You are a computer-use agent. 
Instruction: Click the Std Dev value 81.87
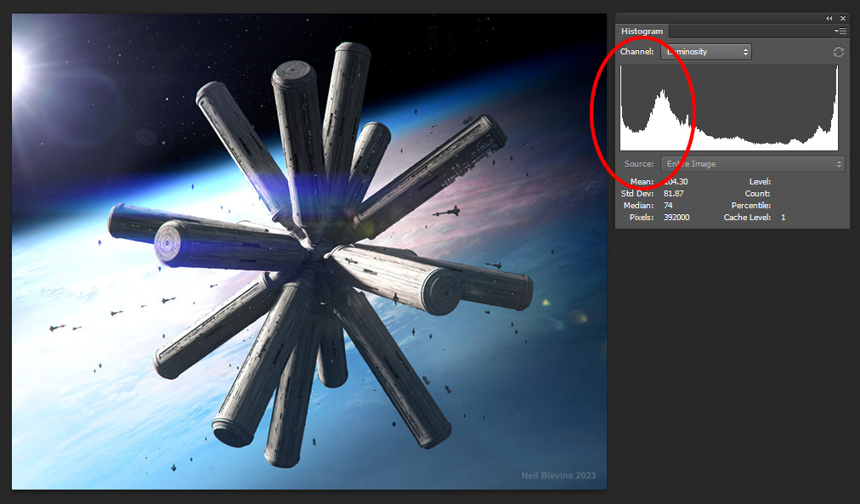click(674, 194)
